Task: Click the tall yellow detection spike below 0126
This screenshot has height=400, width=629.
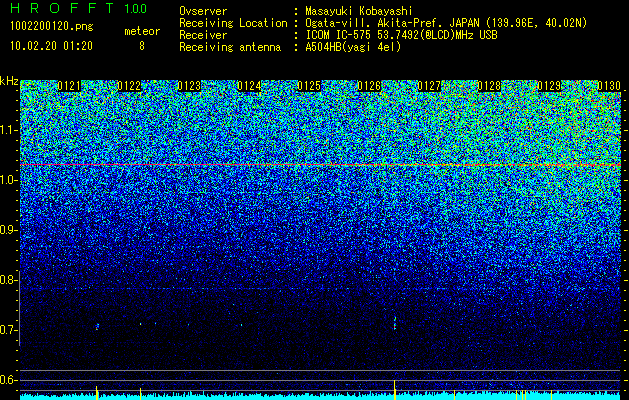Action: [x=395, y=390]
